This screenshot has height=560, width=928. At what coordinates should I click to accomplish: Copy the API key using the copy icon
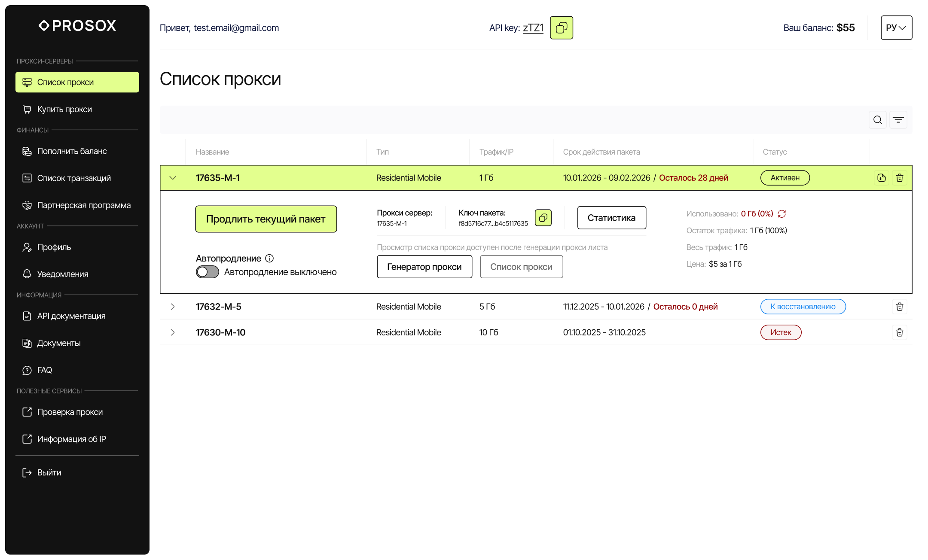tap(561, 27)
